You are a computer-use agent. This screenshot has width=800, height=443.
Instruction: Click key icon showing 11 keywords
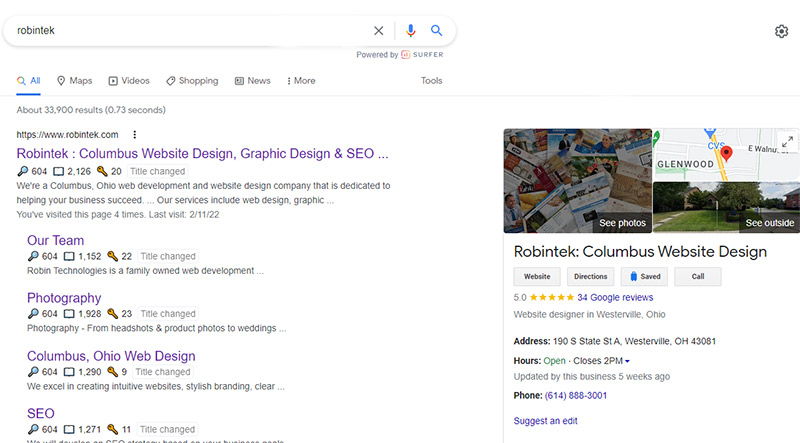(113, 430)
